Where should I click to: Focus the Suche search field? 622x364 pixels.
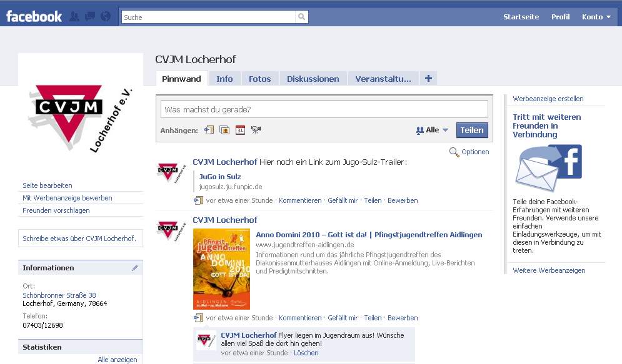(209, 17)
